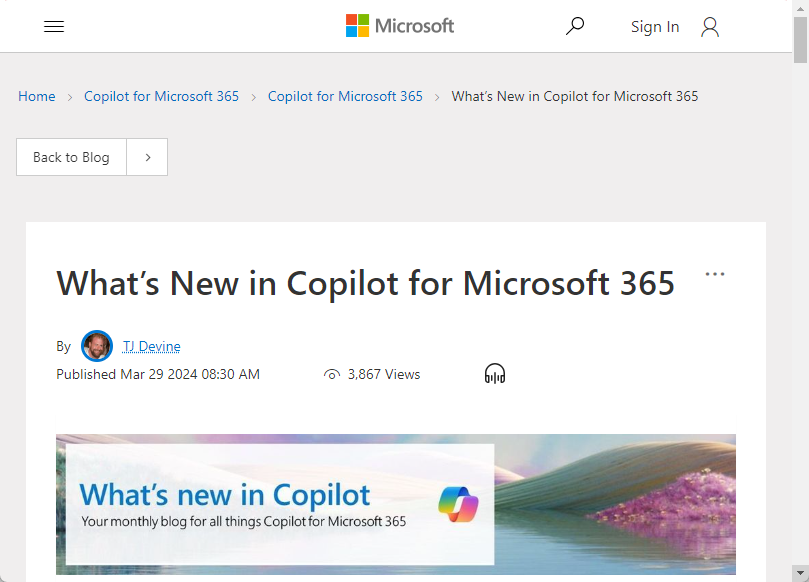Open the hamburger navigation menu

click(x=54, y=26)
